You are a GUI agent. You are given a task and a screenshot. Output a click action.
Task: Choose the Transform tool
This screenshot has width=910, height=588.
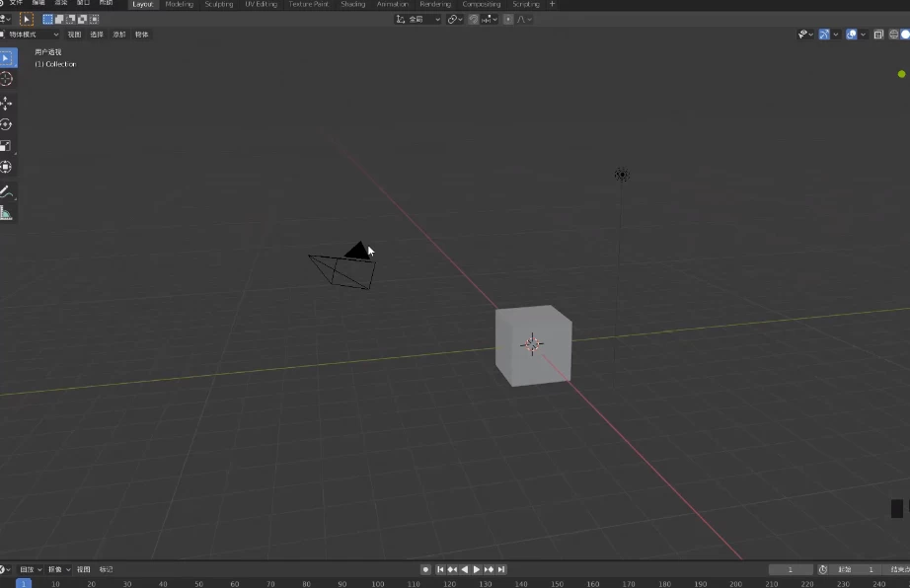pos(7,168)
